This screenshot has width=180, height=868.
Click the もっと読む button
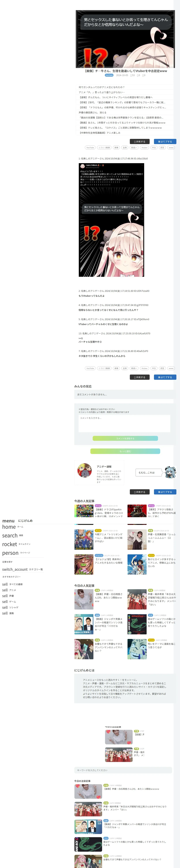coord(125,451)
